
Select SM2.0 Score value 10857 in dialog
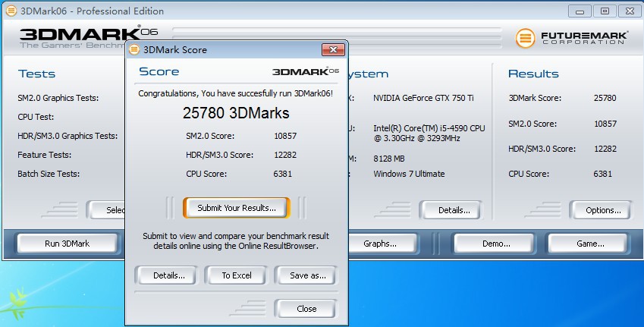(x=285, y=136)
